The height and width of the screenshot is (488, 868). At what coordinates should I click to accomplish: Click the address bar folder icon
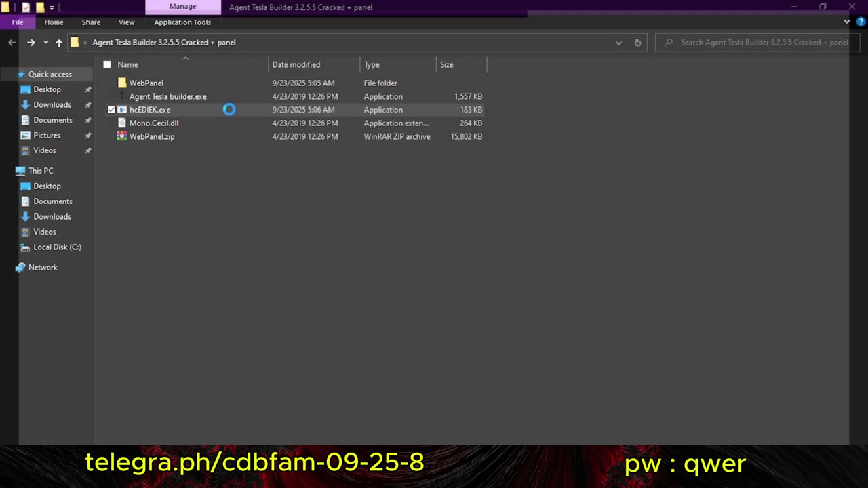point(75,42)
